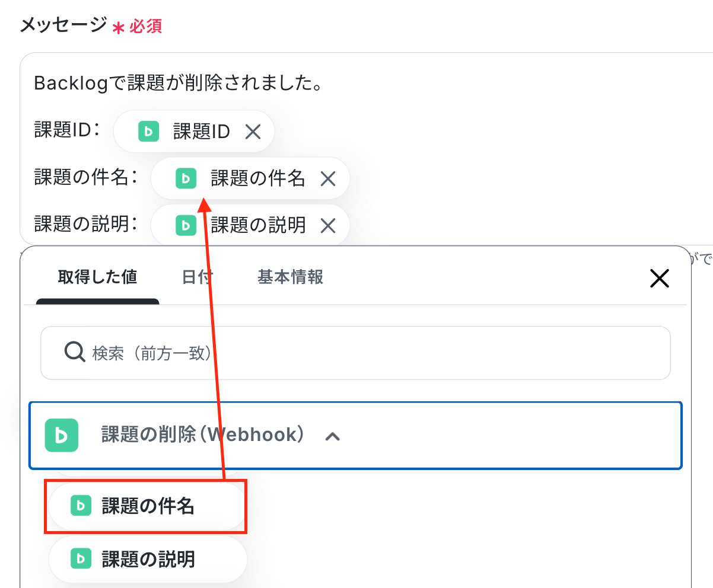Collapse 課題の削除（Webhook） with the chevron
The image size is (713, 588).
point(333,436)
